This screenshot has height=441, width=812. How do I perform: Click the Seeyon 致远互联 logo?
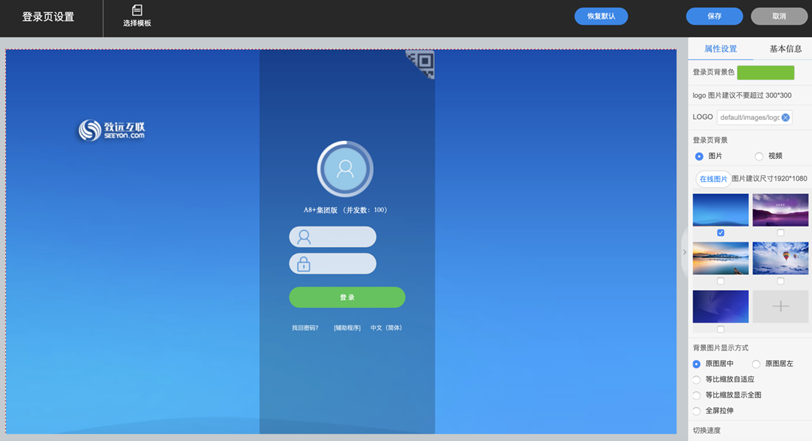pyautogui.click(x=112, y=130)
